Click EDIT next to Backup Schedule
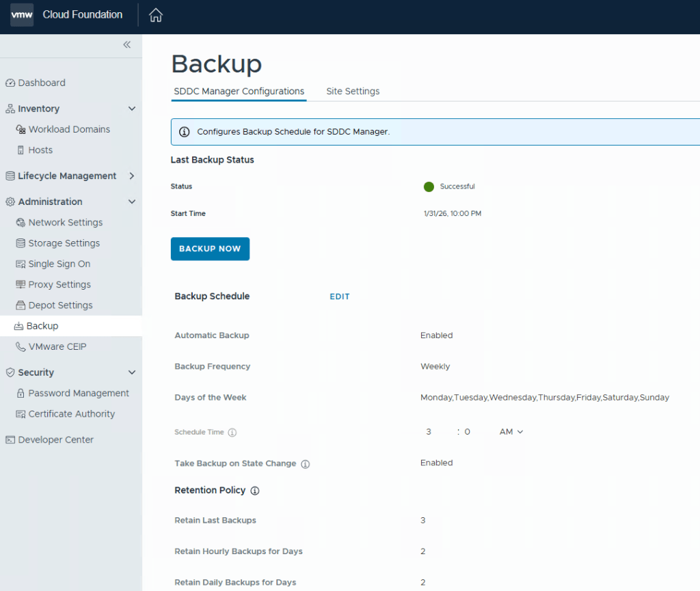Image resolution: width=700 pixels, height=591 pixels. (x=340, y=297)
